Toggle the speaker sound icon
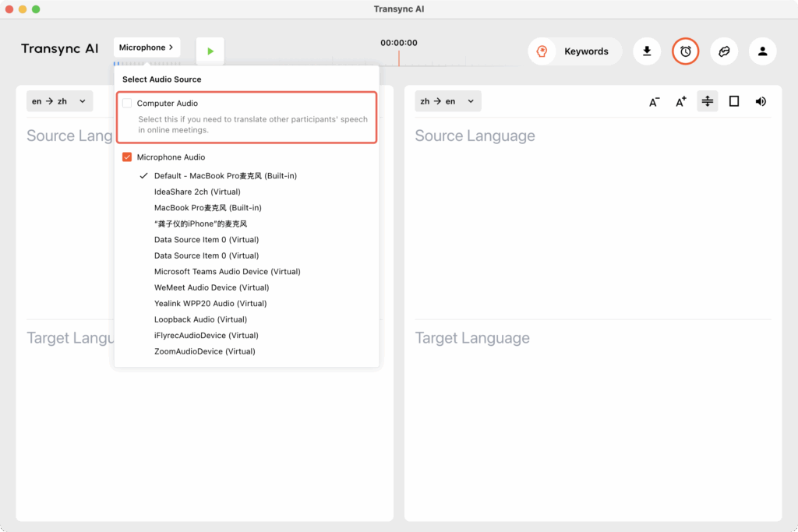798x532 pixels. click(x=761, y=101)
